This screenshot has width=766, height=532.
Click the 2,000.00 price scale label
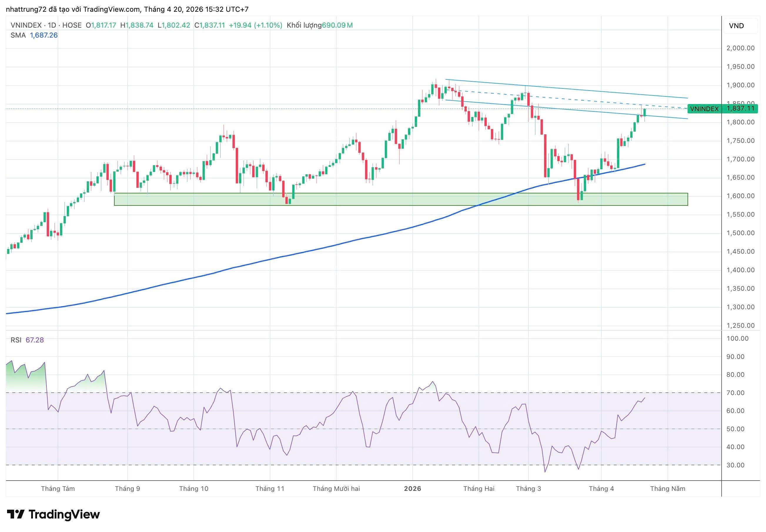pos(740,48)
